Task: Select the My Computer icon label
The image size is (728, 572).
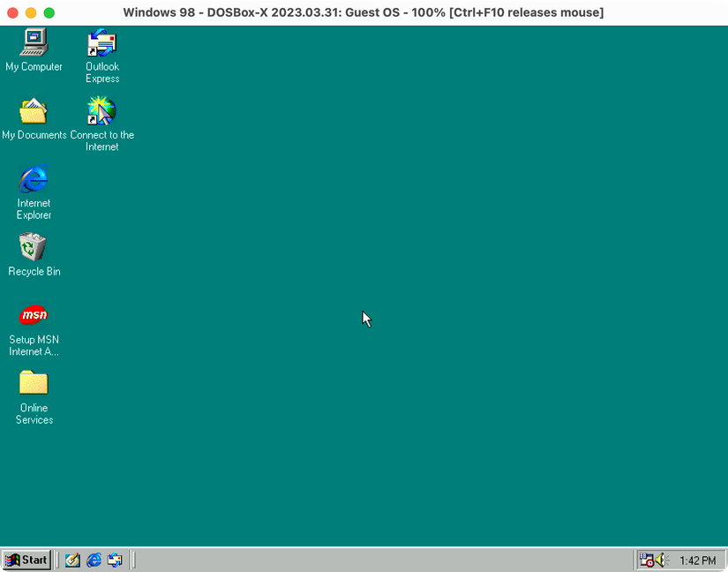Action: click(x=34, y=66)
